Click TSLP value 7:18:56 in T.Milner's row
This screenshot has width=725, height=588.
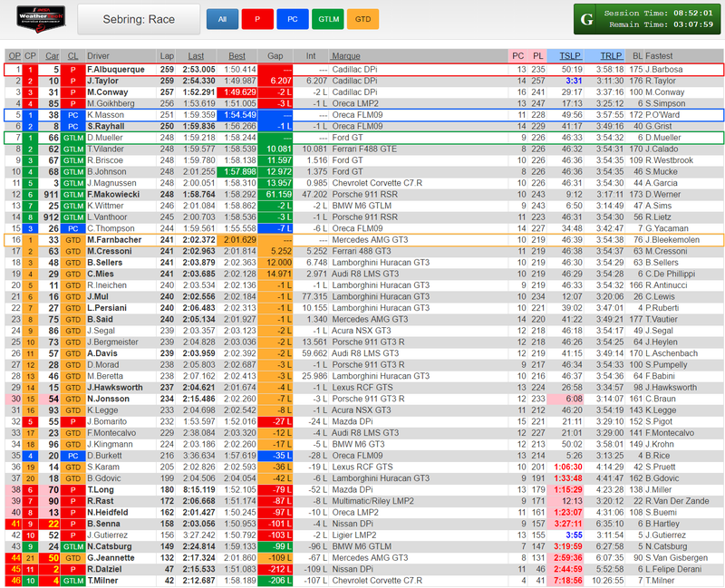[568, 581]
